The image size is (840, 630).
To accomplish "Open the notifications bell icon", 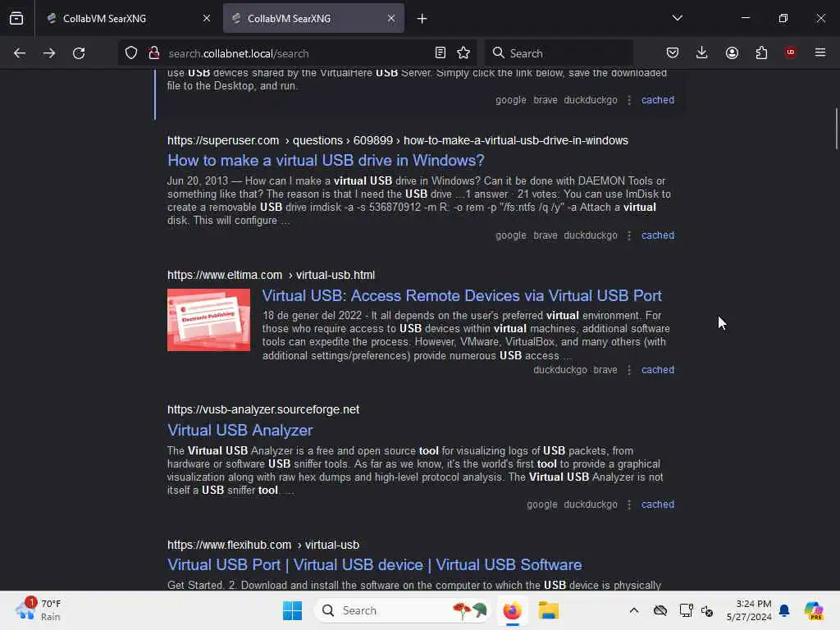I will (784, 610).
